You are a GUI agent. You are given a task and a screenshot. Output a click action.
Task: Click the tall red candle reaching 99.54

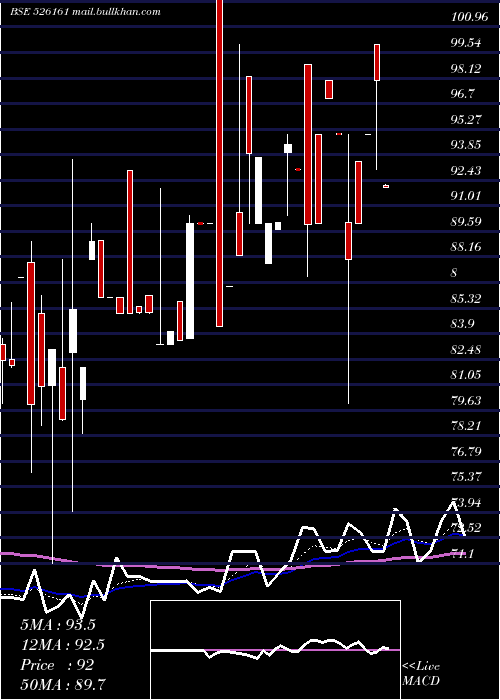click(377, 62)
